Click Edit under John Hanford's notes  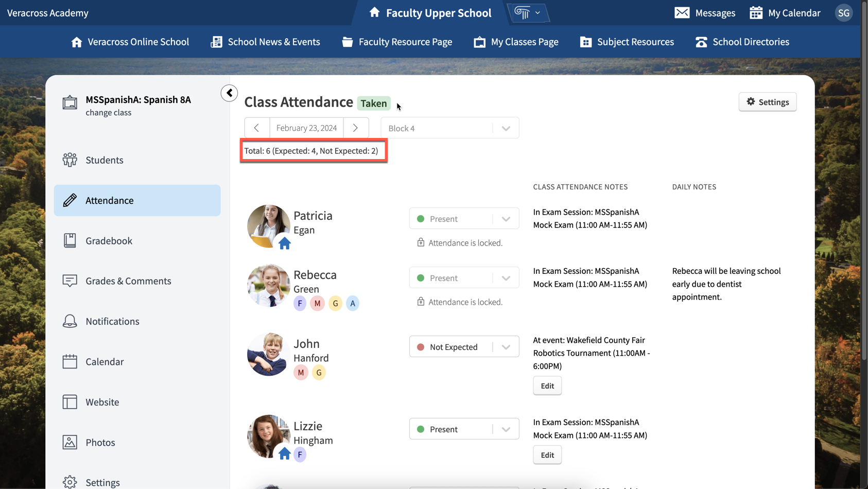[547, 385]
